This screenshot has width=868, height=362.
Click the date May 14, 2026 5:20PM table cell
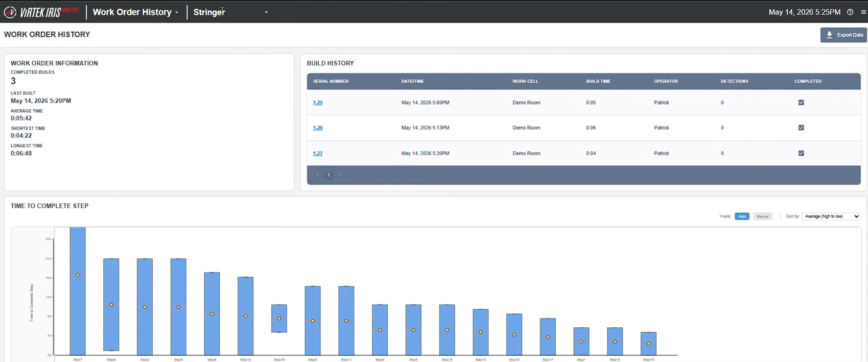[426, 153]
